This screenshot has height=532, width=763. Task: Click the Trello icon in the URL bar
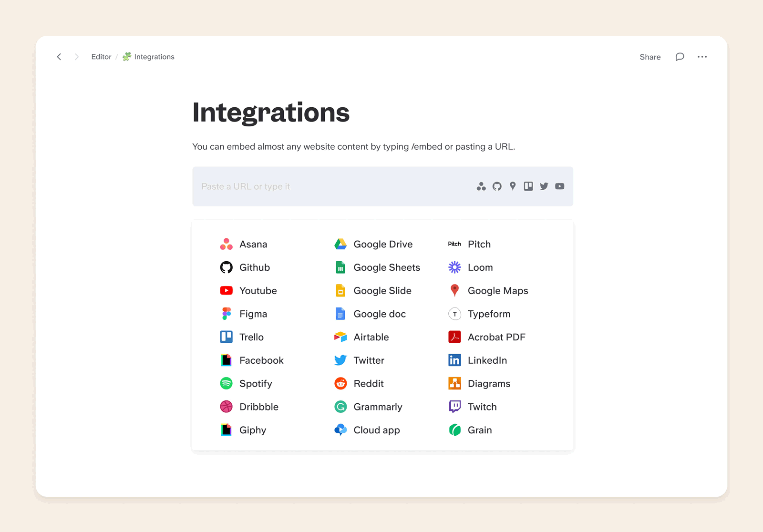[x=528, y=186]
